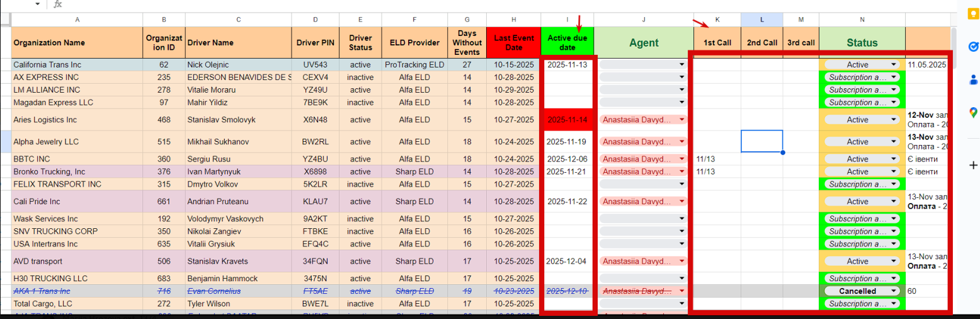Select the 2nd Call cell for Alpha Jewelry LLC
This screenshot has width=980, height=319.
tap(762, 141)
